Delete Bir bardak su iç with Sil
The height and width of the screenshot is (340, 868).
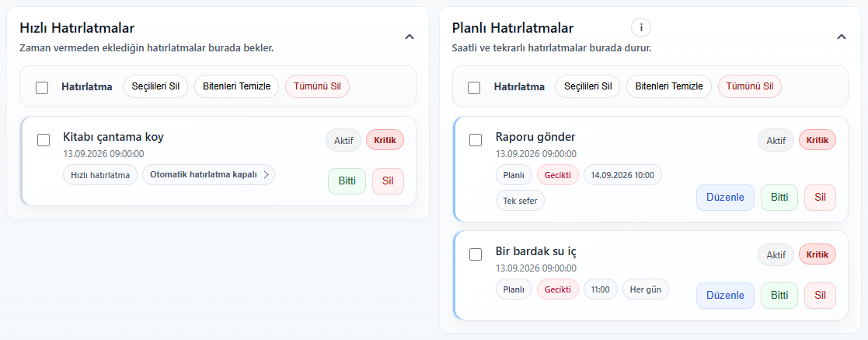(820, 296)
